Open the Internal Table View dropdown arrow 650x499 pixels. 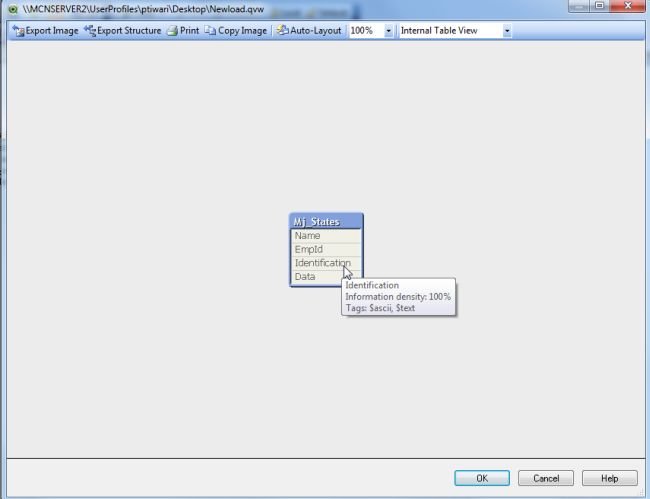coord(507,31)
